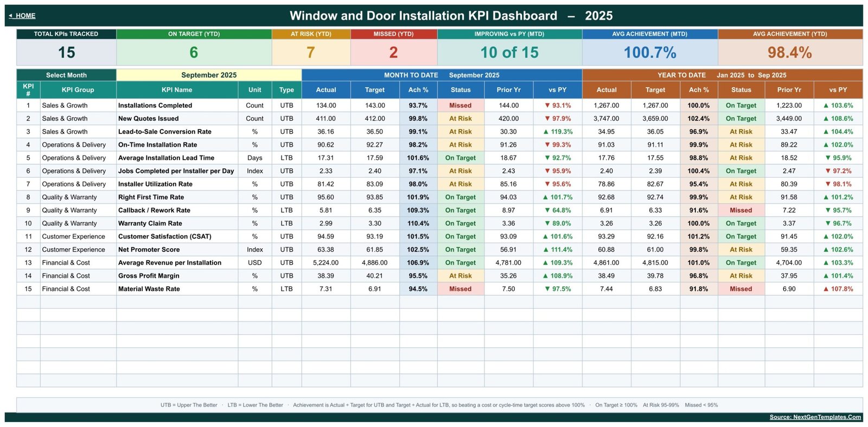This screenshot has width=868, height=427.
Task: Click YTD vs PY value 108.6%
Action: (838, 119)
